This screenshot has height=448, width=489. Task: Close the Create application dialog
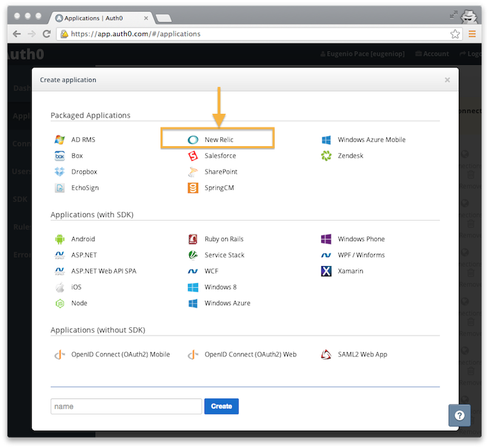tap(447, 80)
